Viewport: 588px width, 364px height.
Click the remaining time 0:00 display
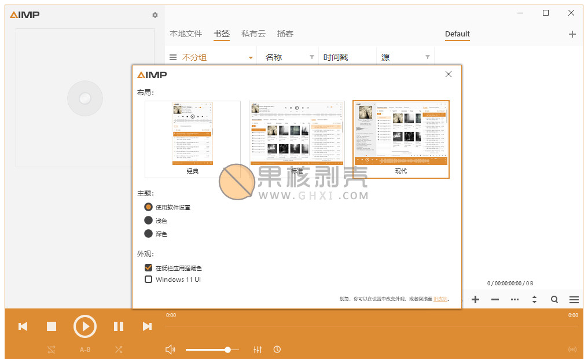pos(573,315)
